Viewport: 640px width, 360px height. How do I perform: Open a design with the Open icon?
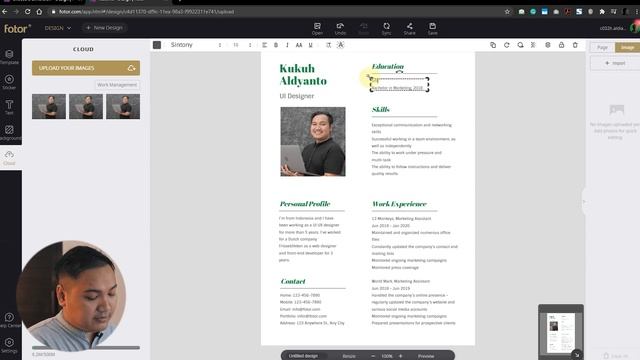pyautogui.click(x=317, y=28)
